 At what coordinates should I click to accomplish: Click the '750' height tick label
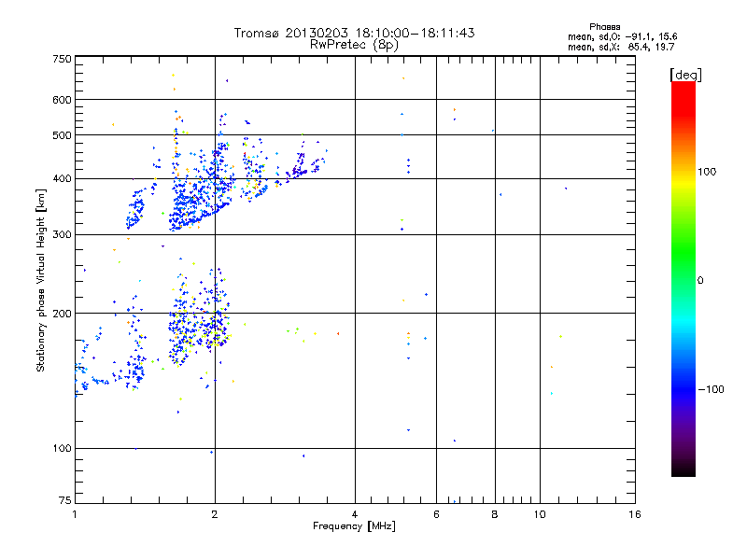pos(62,59)
